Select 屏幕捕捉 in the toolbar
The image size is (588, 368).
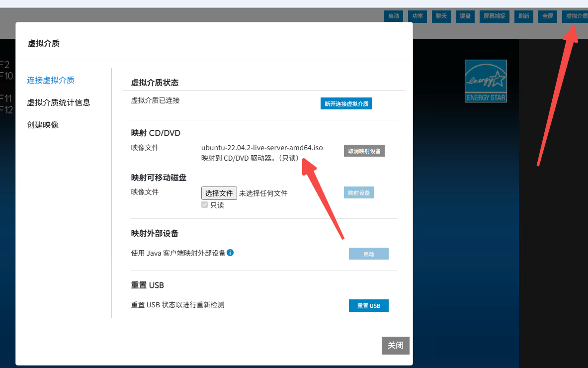495,16
